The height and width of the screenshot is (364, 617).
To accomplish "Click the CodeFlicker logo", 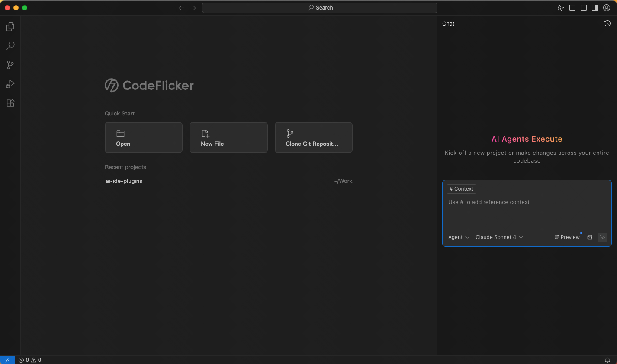I will pos(149,85).
